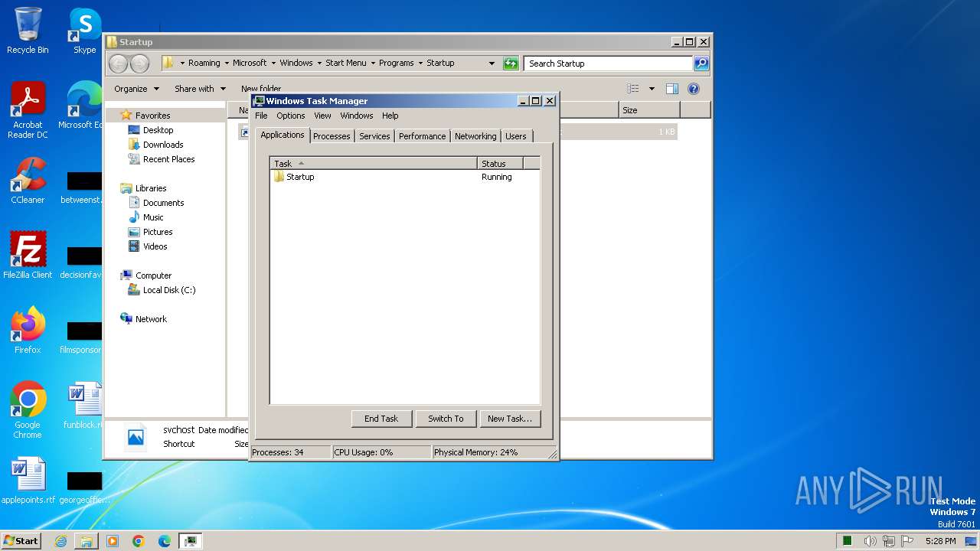This screenshot has height=551, width=980.
Task: Click the CPU usage tray meter icon
Action: (848, 541)
